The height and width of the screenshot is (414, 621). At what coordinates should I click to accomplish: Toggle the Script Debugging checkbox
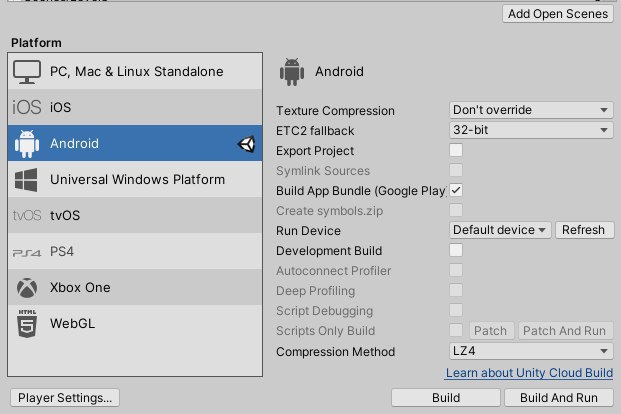(x=456, y=310)
